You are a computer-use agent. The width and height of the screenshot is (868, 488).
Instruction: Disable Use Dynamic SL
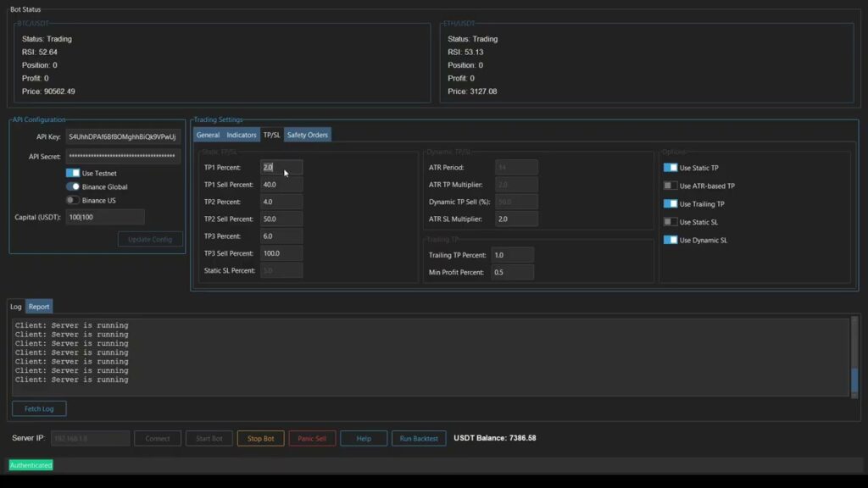point(669,240)
